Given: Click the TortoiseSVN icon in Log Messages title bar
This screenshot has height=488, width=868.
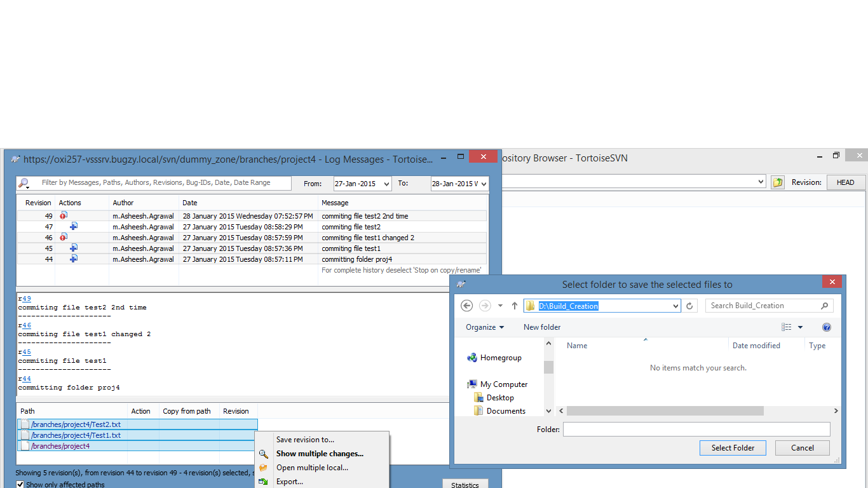Looking at the screenshot, I should [x=16, y=159].
